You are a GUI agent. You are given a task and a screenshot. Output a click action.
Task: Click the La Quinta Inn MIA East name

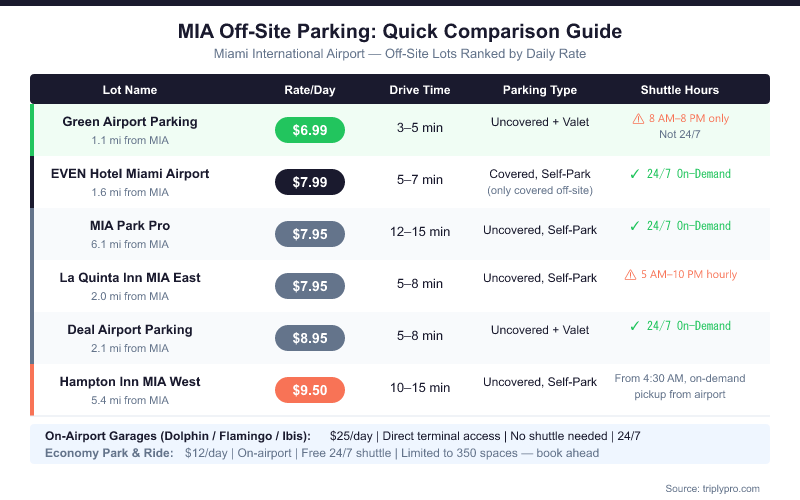[x=130, y=278]
